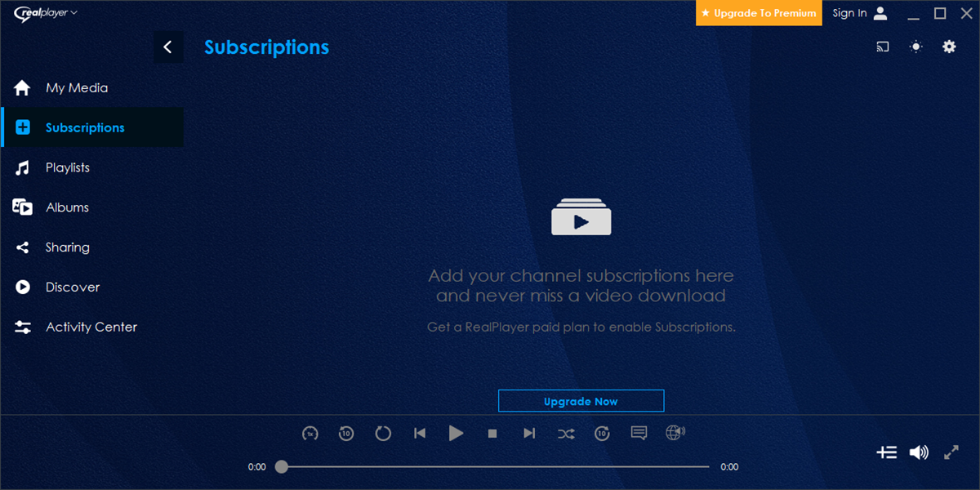
Task: Open the settings gear icon
Action: (949, 47)
